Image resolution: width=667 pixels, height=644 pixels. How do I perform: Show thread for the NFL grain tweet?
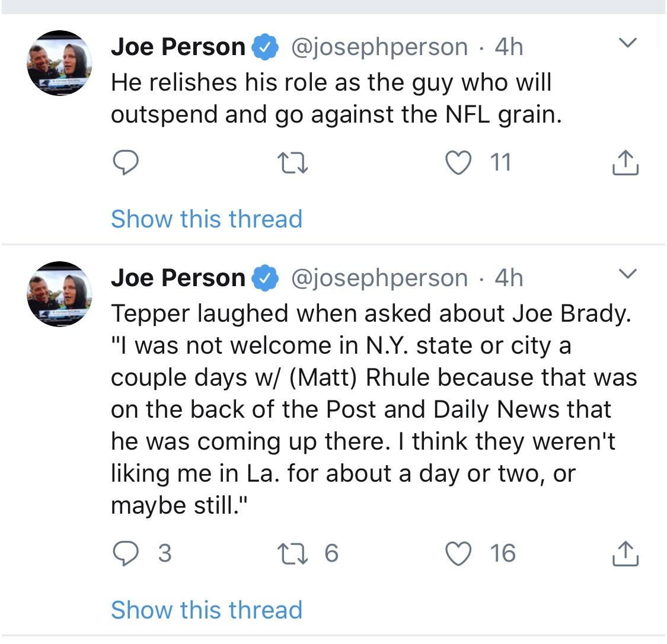click(206, 219)
